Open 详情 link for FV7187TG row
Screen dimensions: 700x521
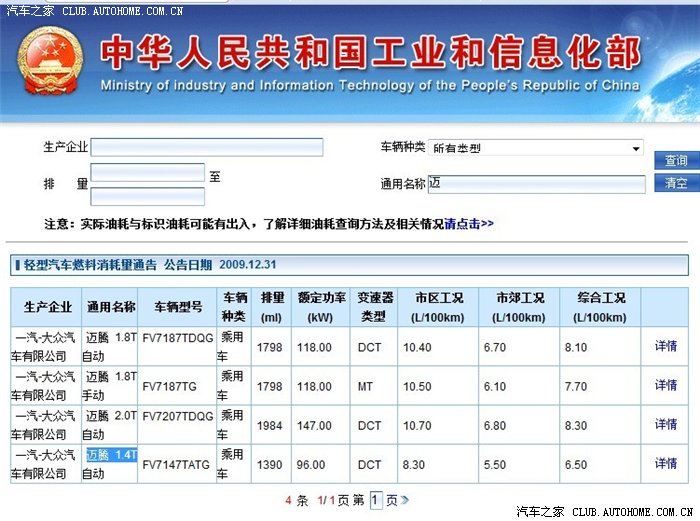666,385
